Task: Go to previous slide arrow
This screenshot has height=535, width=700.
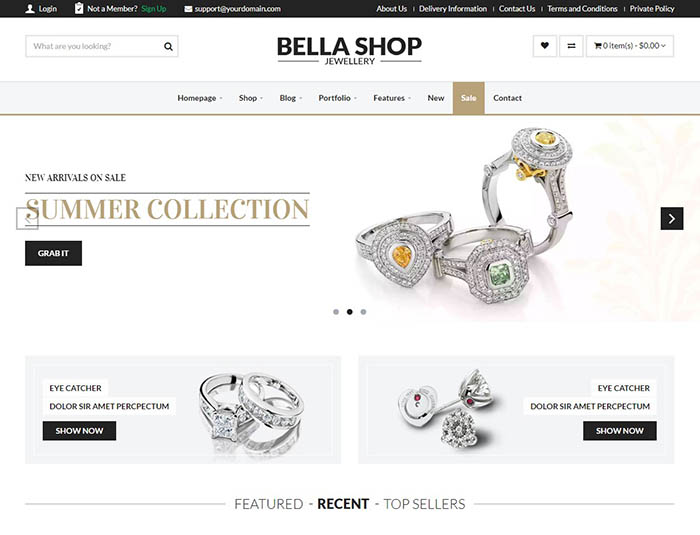Action: pos(27,218)
